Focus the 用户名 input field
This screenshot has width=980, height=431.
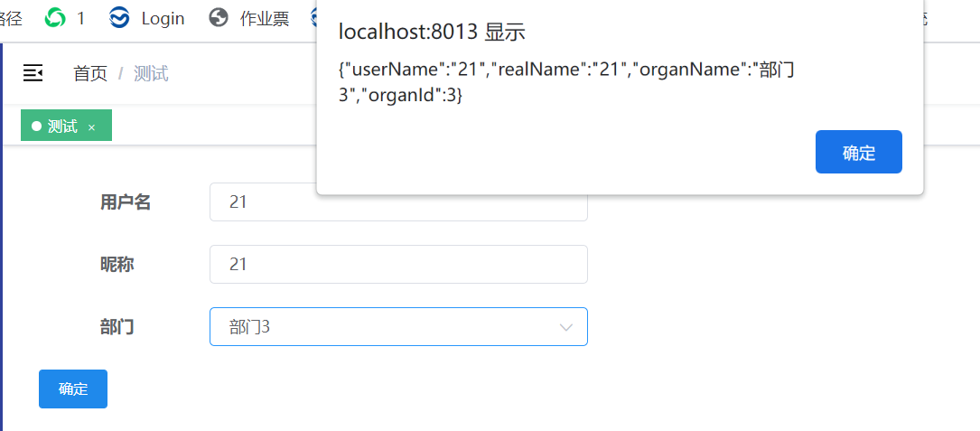click(x=398, y=202)
